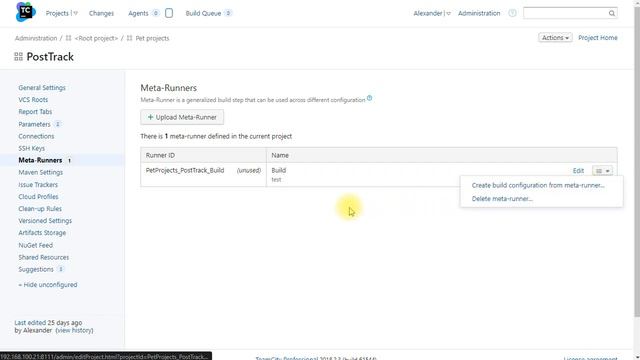
Task: Click the search magnifier icon
Action: pos(611,13)
